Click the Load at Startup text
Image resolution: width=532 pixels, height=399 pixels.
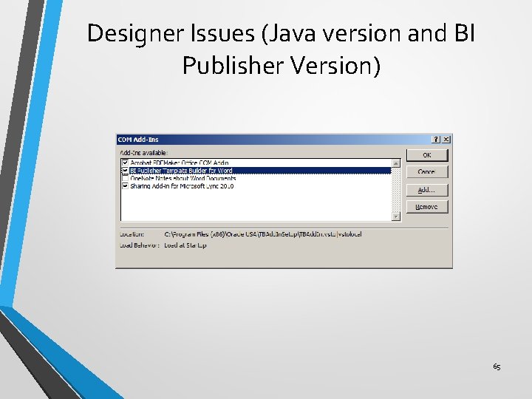pos(185,245)
